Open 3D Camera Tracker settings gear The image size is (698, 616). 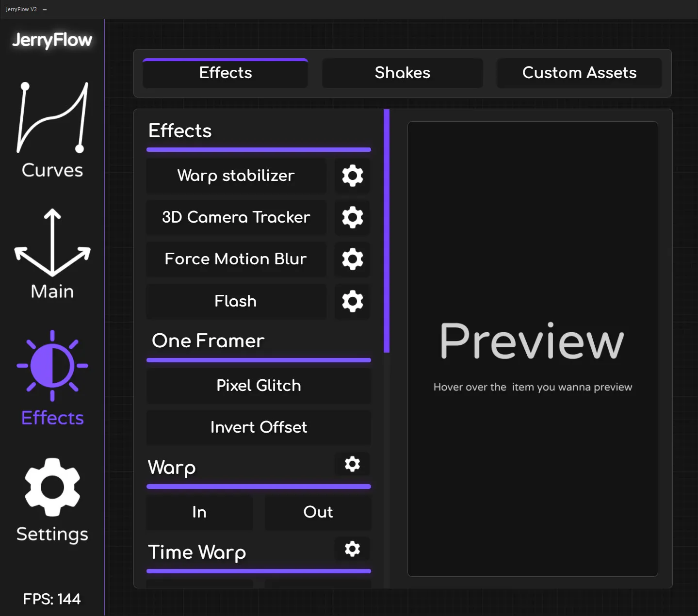[x=352, y=217]
